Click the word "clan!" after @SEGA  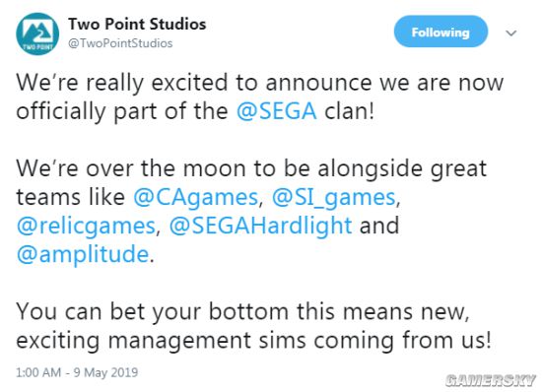coord(349,111)
